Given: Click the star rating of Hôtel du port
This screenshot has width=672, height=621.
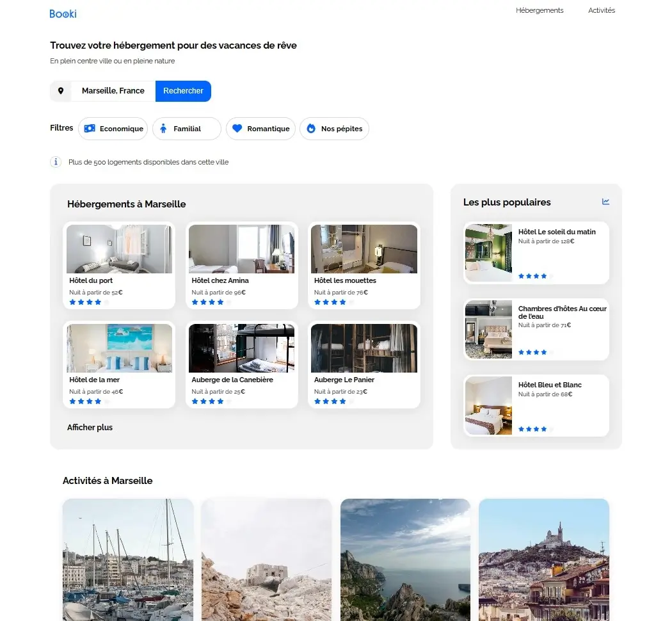Looking at the screenshot, I should pyautogui.click(x=89, y=302).
